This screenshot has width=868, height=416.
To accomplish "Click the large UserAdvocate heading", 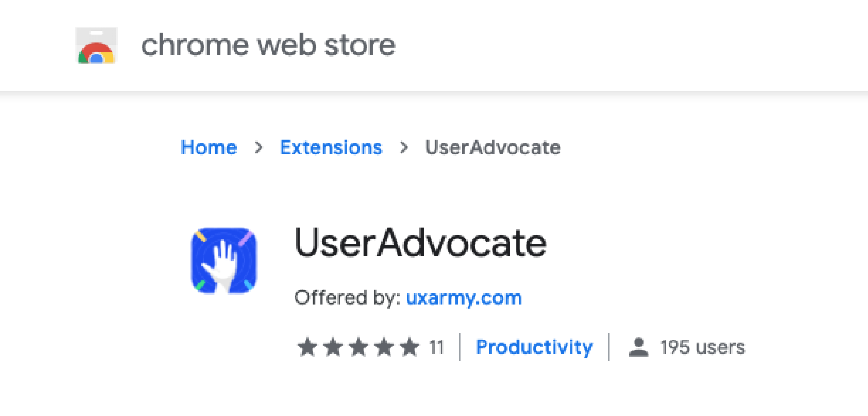I will point(421,243).
